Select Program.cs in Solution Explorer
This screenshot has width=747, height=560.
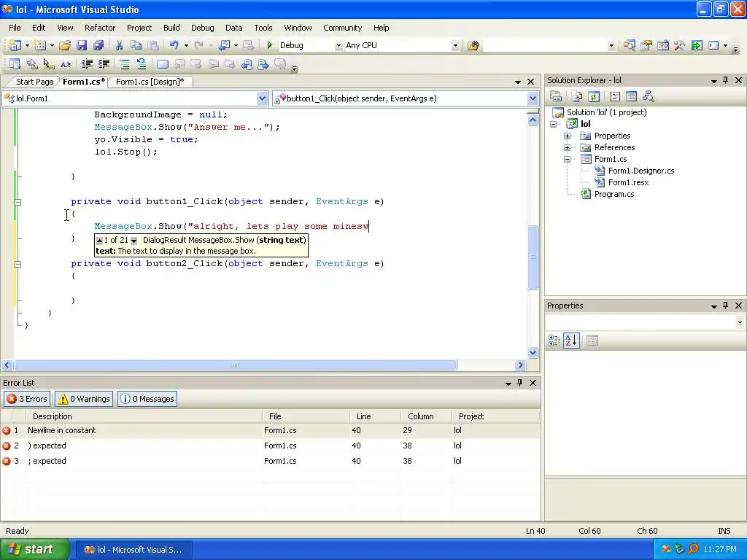(614, 194)
